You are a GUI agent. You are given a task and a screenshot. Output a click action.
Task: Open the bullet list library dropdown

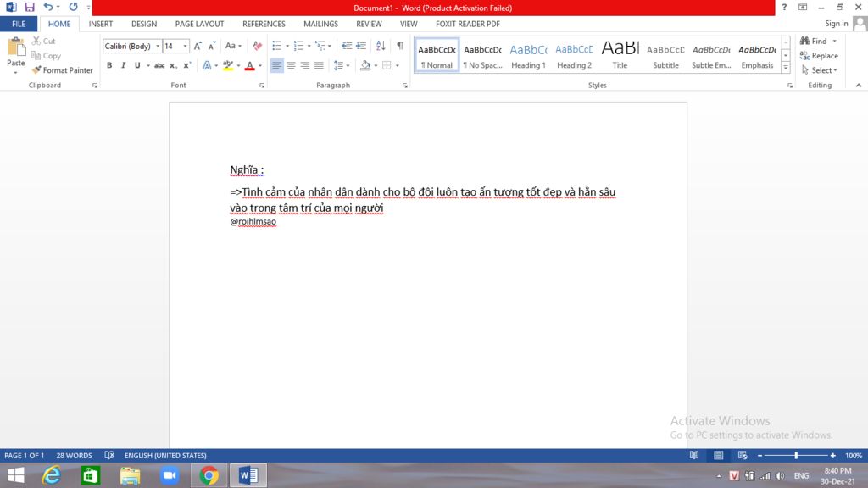pos(287,46)
